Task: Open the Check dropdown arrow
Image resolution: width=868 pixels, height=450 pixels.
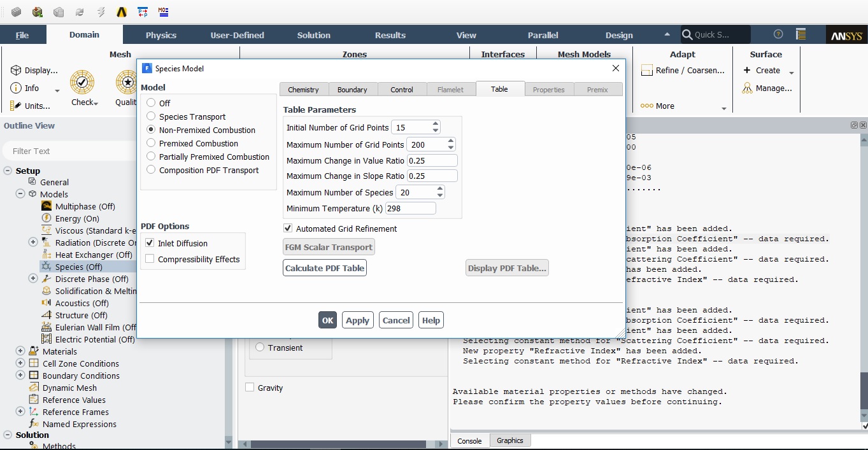Action: point(96,103)
